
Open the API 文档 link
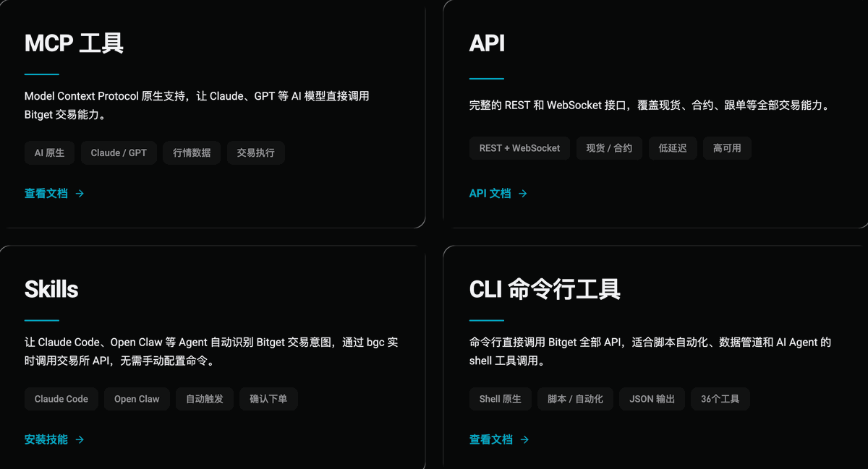(490, 194)
